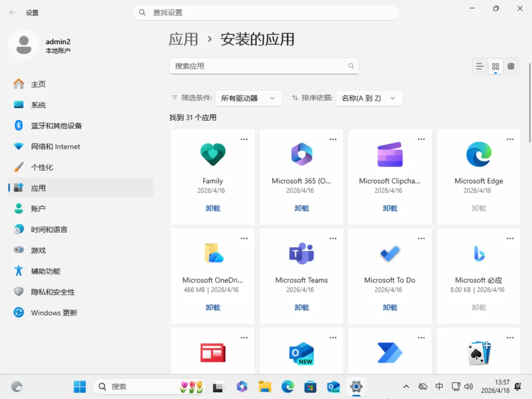532x399 pixels.
Task: Uninstall Microsoft To Do with 卸载
Action: [x=390, y=307]
